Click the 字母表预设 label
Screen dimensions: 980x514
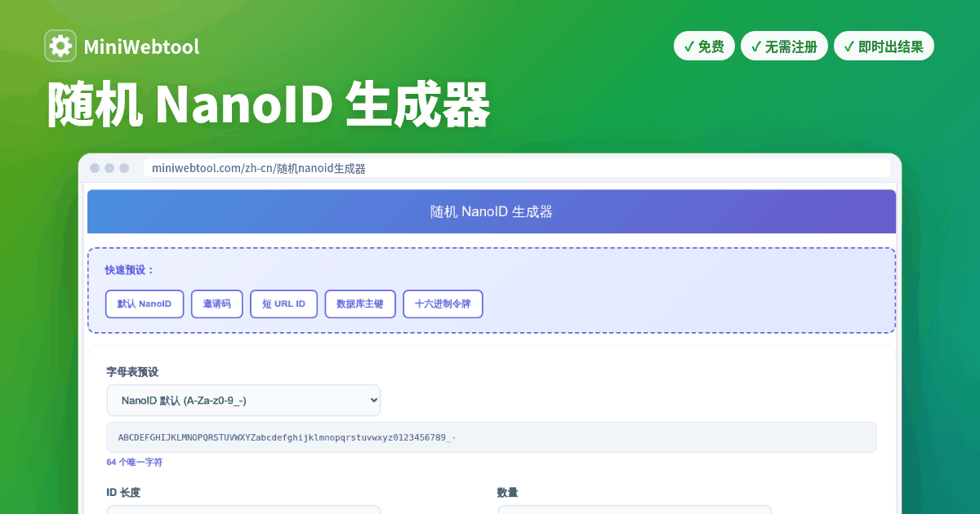[x=132, y=371]
